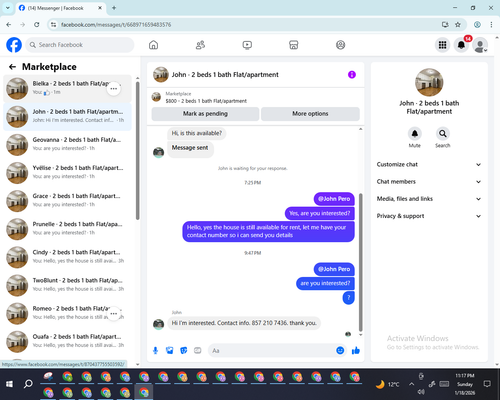Open a new browser tab

(x=114, y=8)
